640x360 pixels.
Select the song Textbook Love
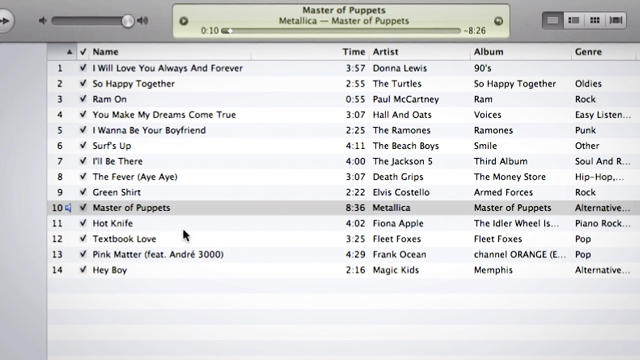click(x=124, y=239)
